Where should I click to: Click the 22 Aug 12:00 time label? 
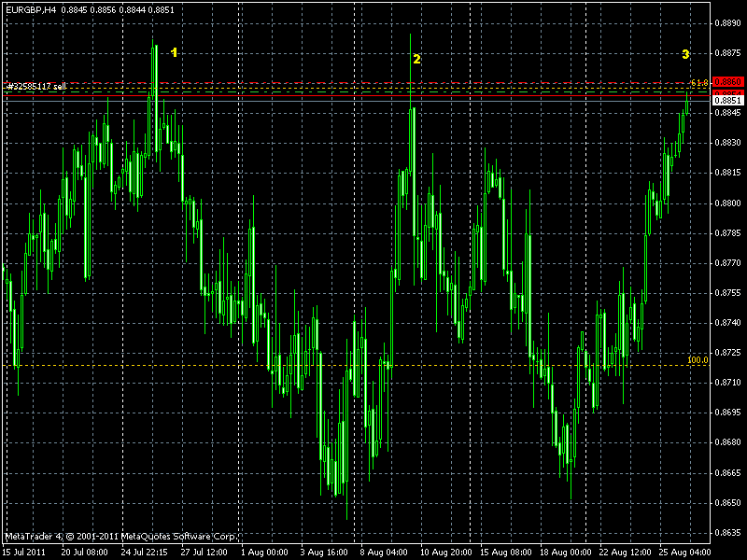click(x=626, y=553)
